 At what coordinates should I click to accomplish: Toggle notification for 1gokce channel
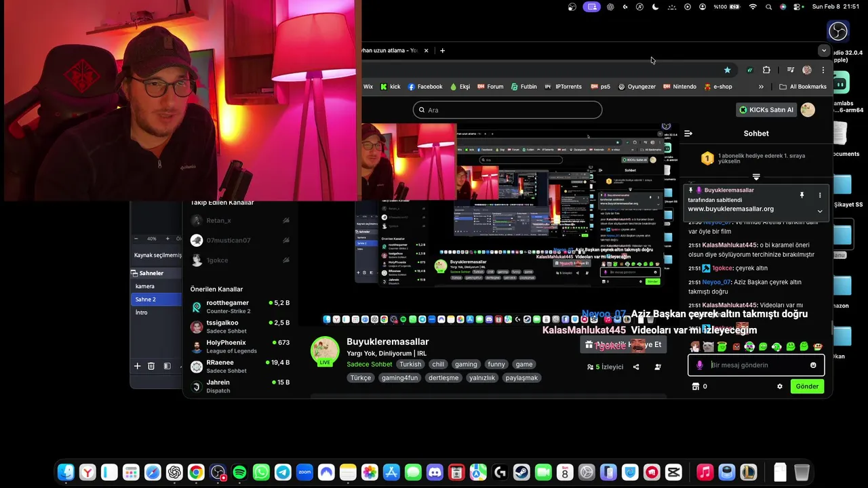[286, 260]
